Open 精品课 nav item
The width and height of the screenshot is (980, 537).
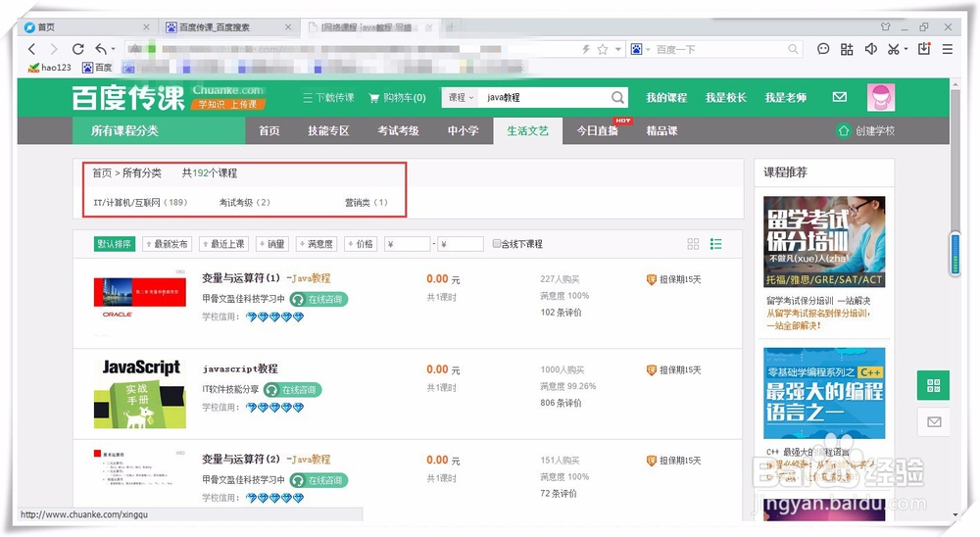(661, 130)
